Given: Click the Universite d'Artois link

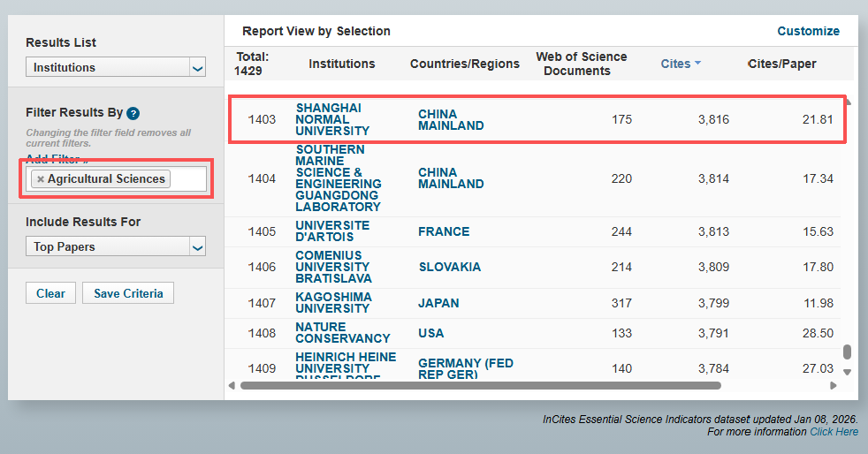Looking at the screenshot, I should (x=332, y=231).
